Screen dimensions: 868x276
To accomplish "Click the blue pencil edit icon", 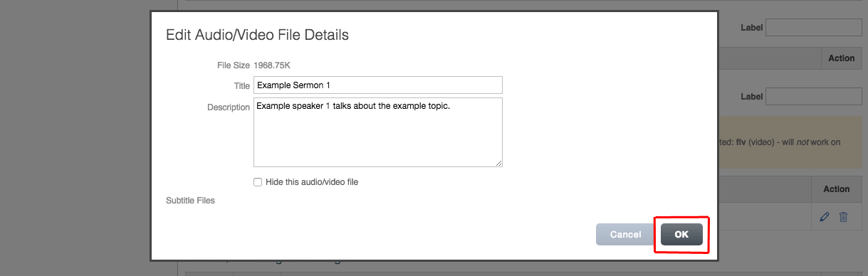I will click(825, 217).
